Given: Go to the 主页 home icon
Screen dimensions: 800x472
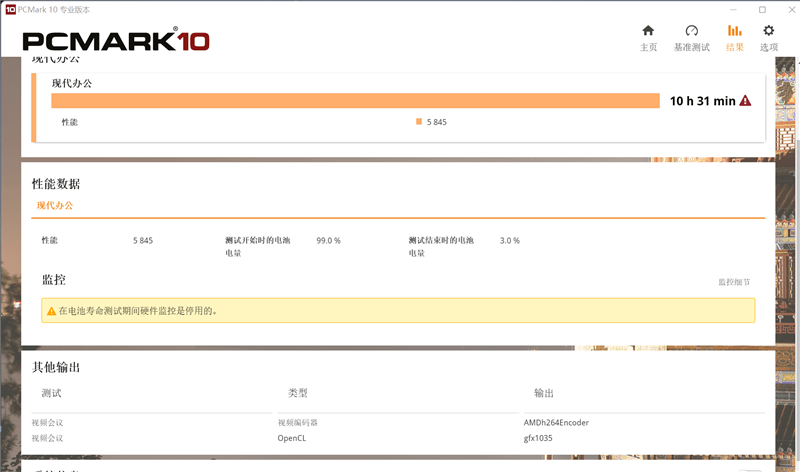Looking at the screenshot, I should coord(648,31).
